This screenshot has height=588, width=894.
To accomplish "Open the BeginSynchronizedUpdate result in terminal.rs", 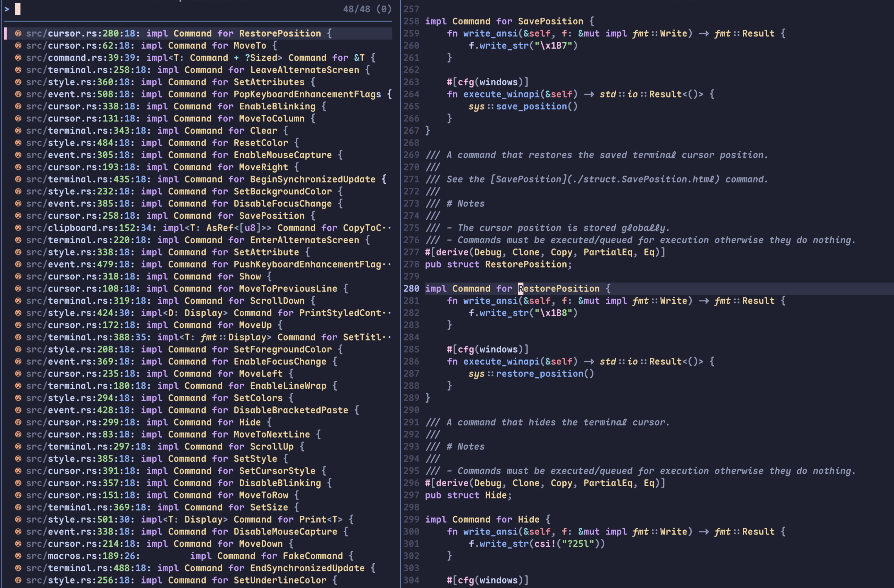I will click(x=206, y=179).
